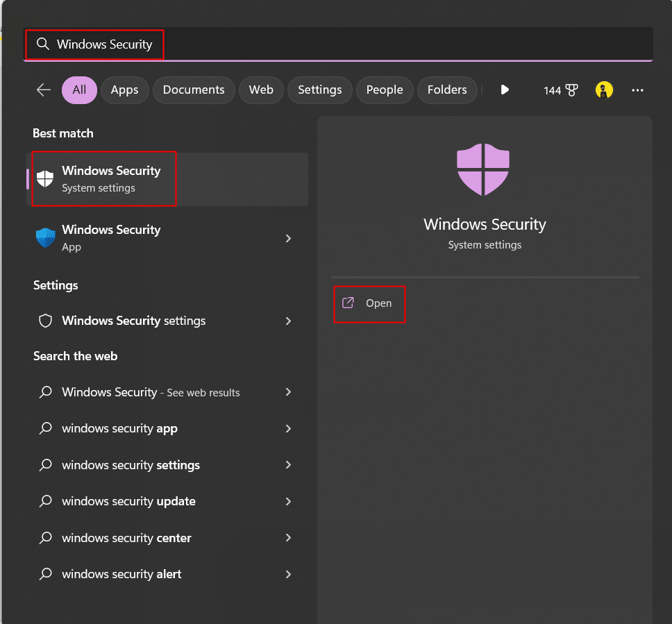This screenshot has width=672, height=624.
Task: Expand 'windows security app' suggestion chevron
Action: click(x=288, y=428)
